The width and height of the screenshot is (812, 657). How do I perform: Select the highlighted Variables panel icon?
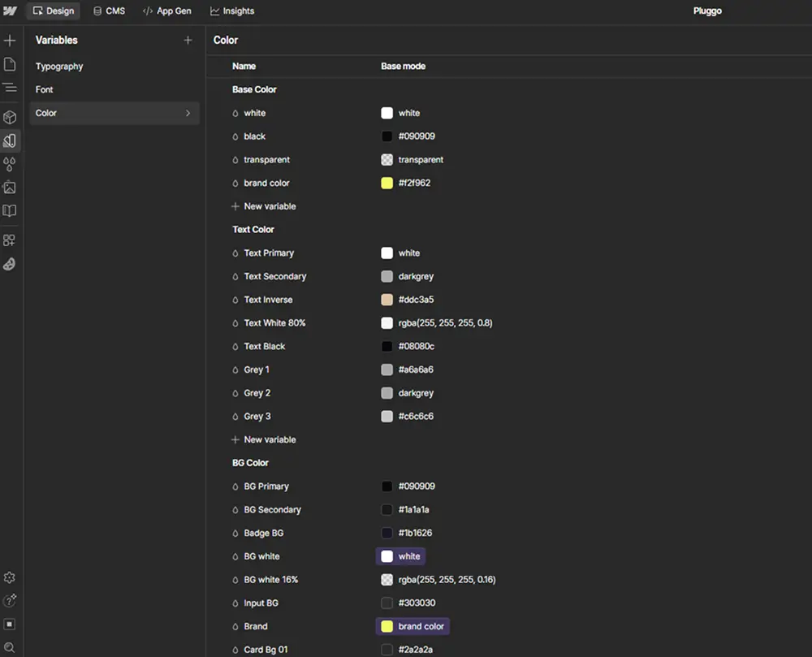11,140
